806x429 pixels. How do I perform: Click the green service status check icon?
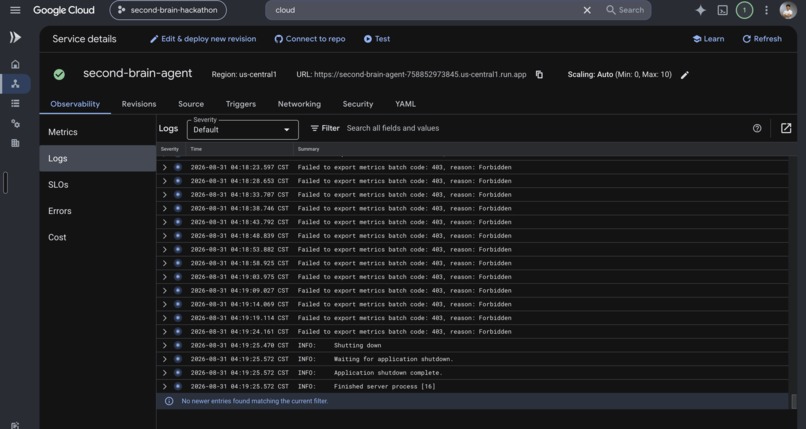pos(59,74)
